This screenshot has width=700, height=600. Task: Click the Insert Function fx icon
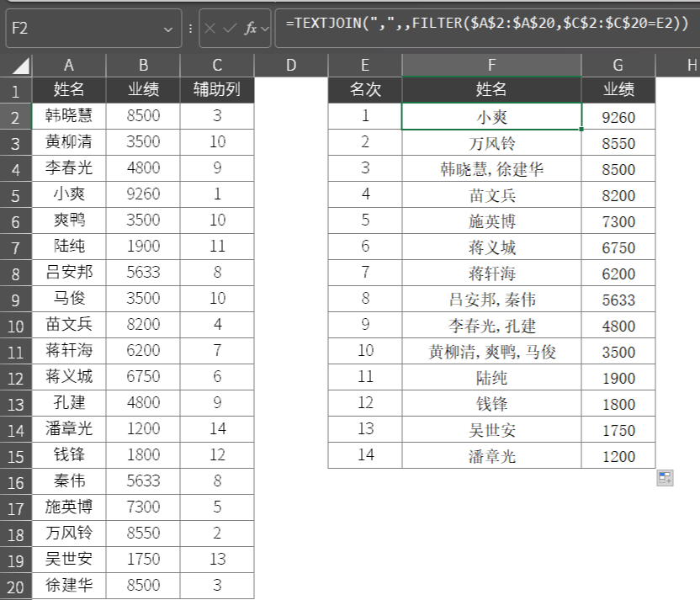coord(250,29)
